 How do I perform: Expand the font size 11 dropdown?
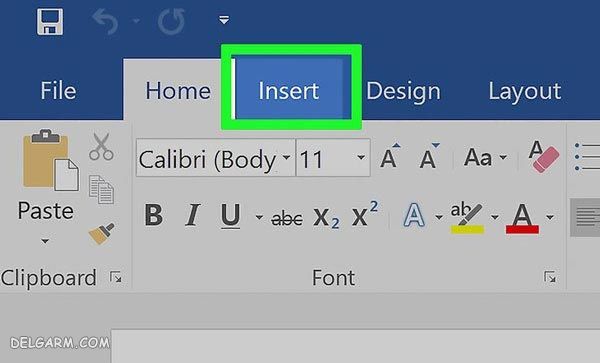(360, 157)
